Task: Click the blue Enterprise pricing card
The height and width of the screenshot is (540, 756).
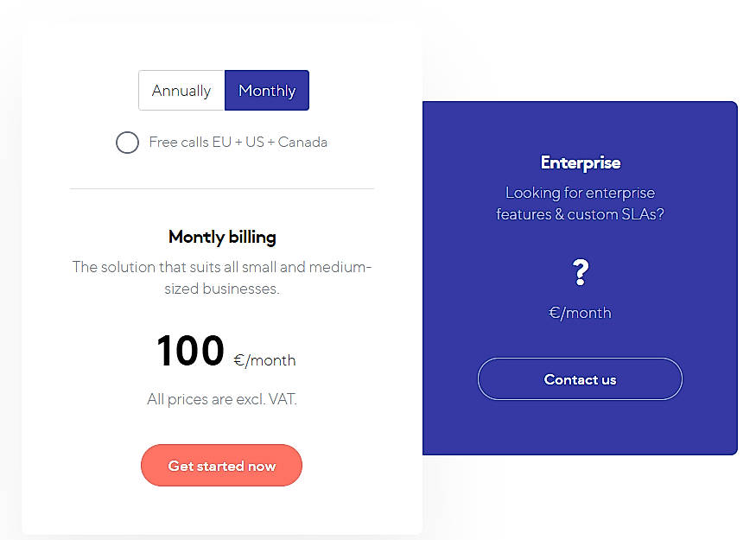Action: (580, 278)
